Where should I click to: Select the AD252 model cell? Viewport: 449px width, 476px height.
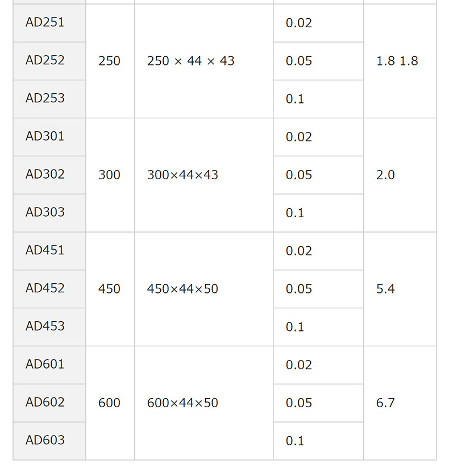[45, 60]
